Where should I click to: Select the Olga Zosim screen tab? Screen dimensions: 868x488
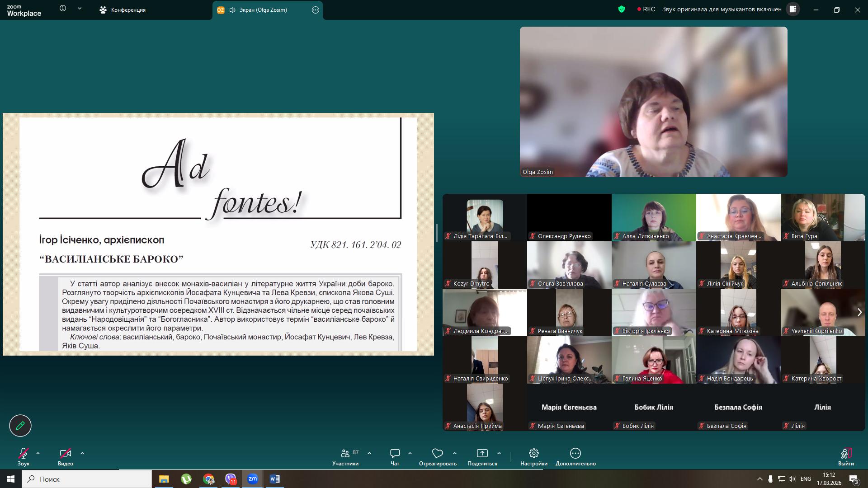pyautogui.click(x=262, y=10)
